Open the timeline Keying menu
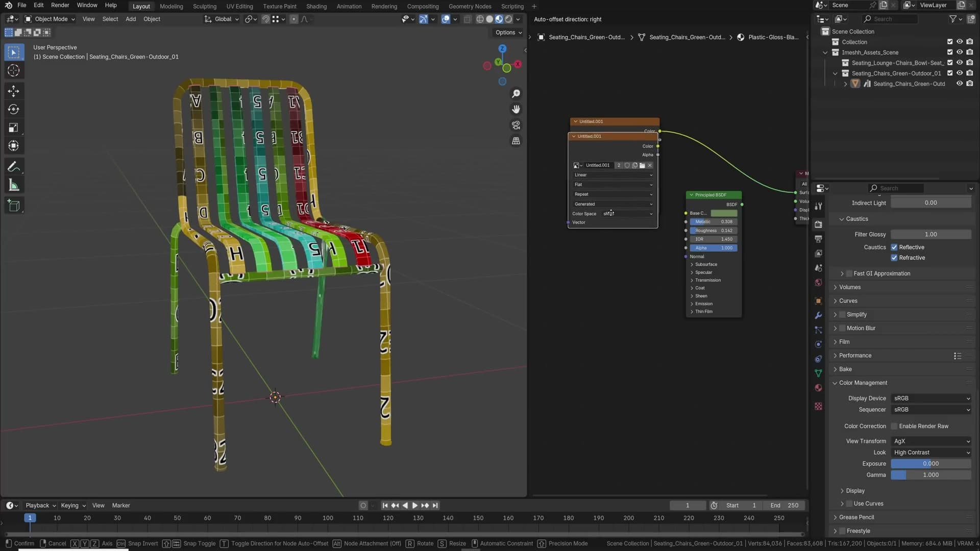The height and width of the screenshot is (551, 980). [73, 506]
